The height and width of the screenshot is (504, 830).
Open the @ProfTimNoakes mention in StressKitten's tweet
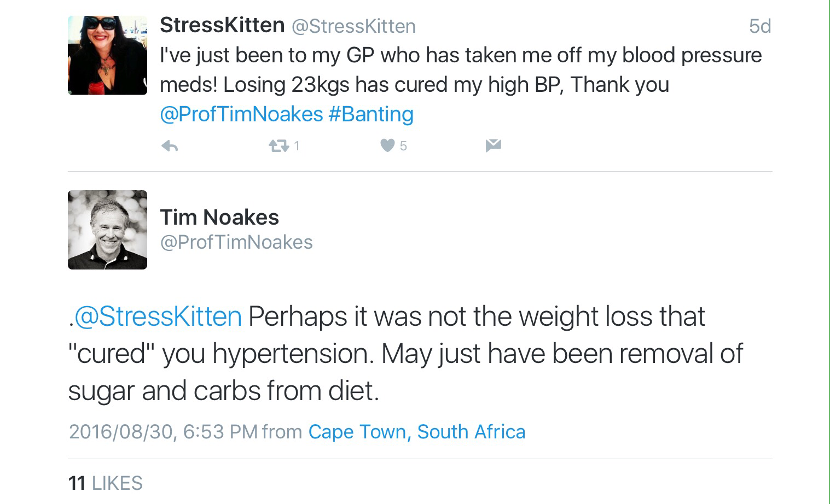point(241,114)
